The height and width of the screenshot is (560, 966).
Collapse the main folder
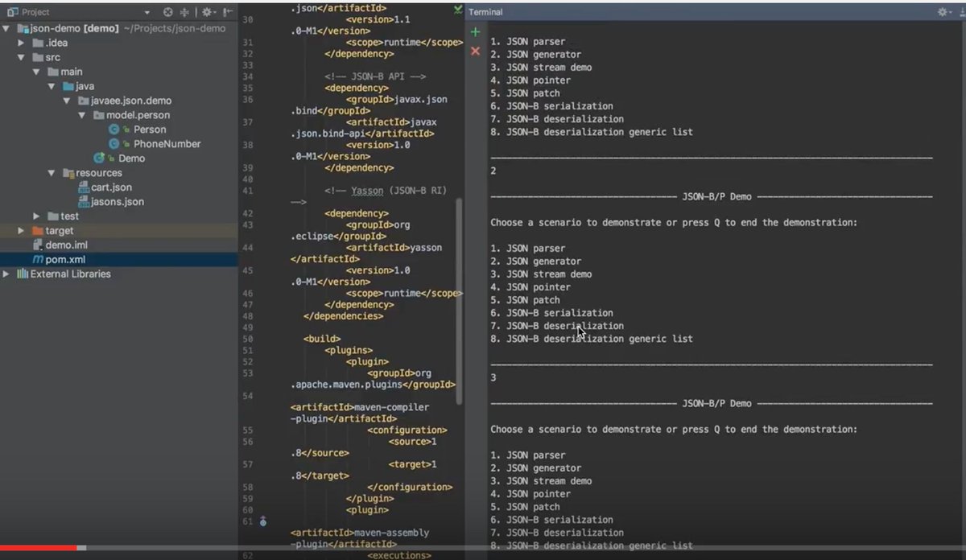(x=36, y=72)
